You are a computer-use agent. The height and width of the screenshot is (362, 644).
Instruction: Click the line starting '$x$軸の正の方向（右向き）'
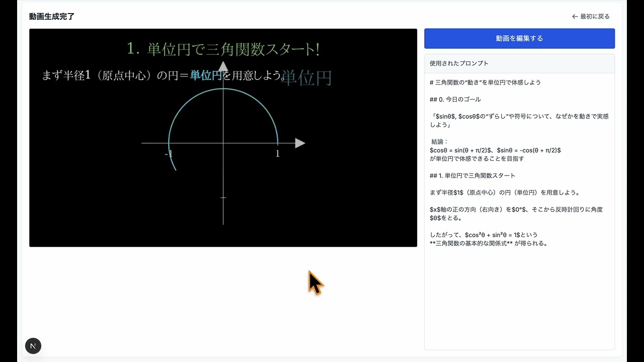pos(516,214)
